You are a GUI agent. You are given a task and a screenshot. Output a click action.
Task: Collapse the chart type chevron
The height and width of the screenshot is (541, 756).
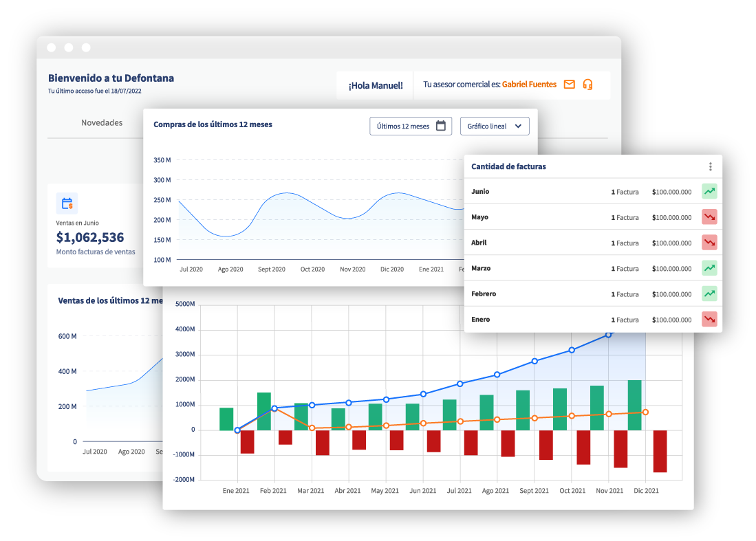click(518, 126)
